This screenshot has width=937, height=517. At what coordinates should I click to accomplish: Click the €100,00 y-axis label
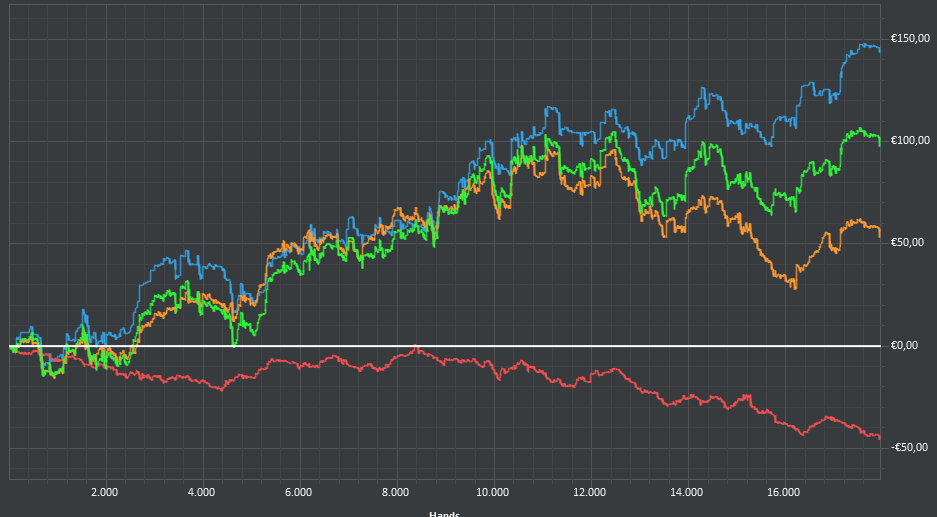910,140
